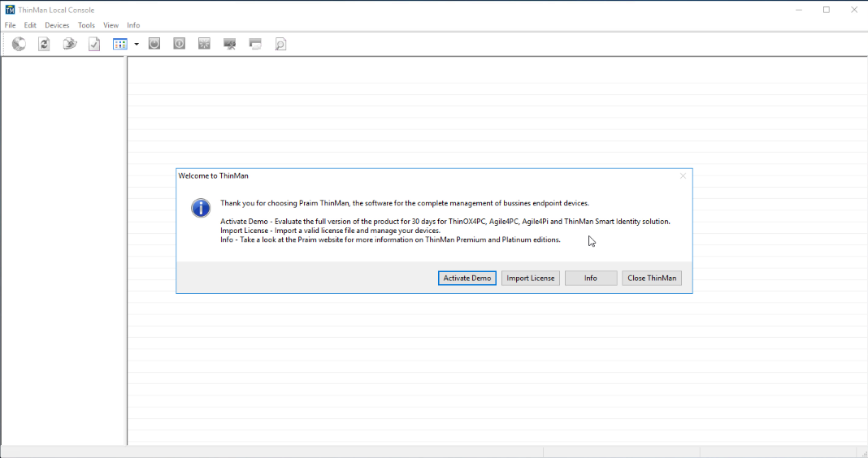Open the File menu
Screen dimensions: 868x458
tap(10, 25)
